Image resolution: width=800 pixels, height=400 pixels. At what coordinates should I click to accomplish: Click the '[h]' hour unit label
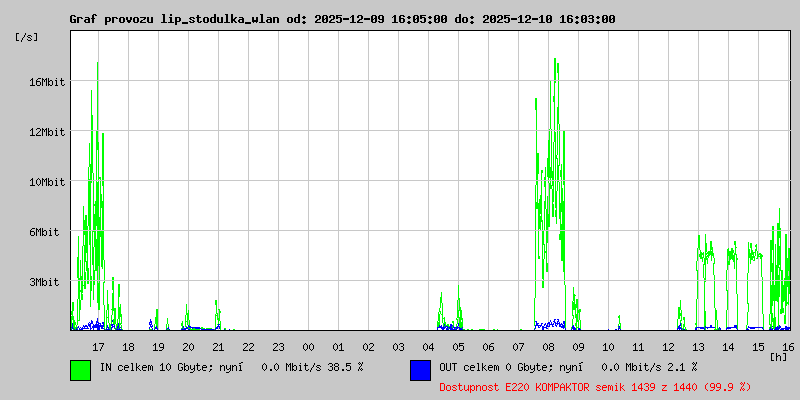[x=779, y=357]
